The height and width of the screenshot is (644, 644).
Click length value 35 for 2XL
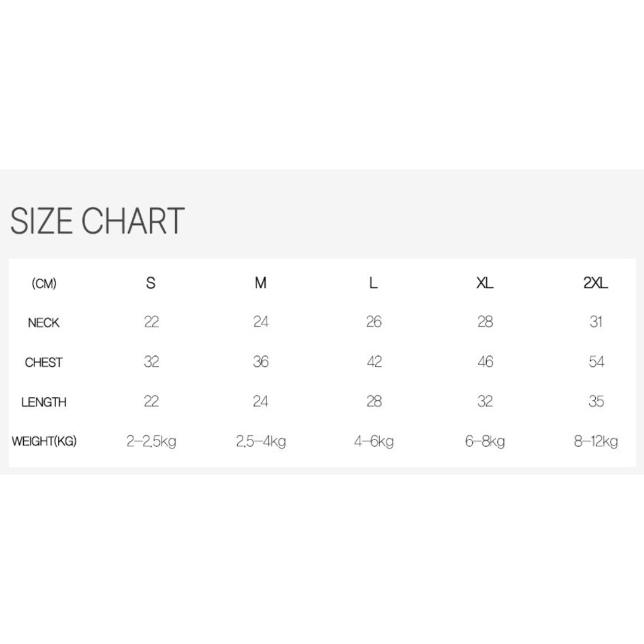[x=596, y=401]
